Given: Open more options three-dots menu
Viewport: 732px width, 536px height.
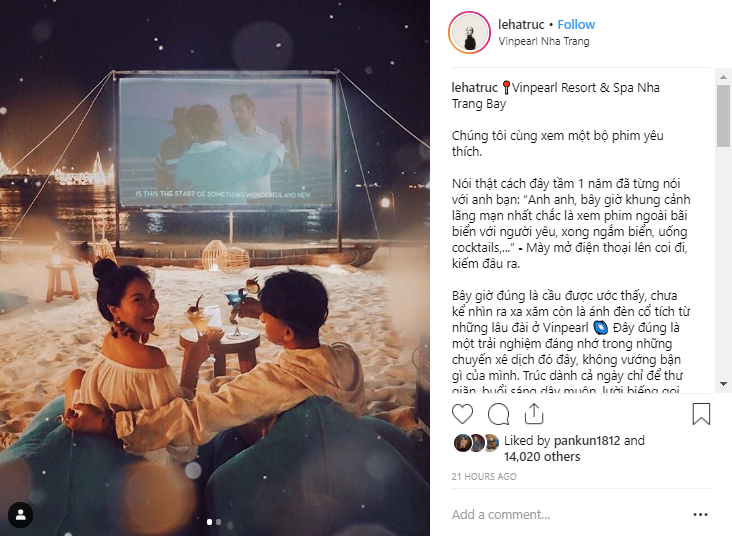Looking at the screenshot, I should click(x=700, y=515).
